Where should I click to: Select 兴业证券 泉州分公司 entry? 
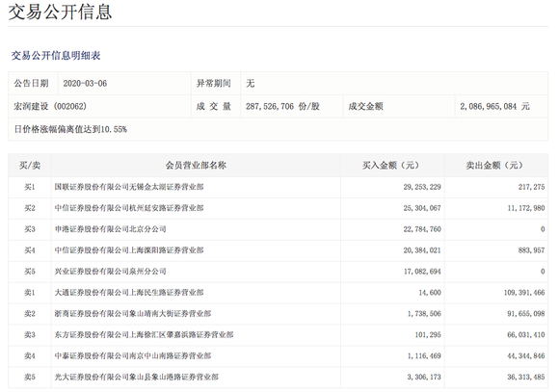point(110,272)
